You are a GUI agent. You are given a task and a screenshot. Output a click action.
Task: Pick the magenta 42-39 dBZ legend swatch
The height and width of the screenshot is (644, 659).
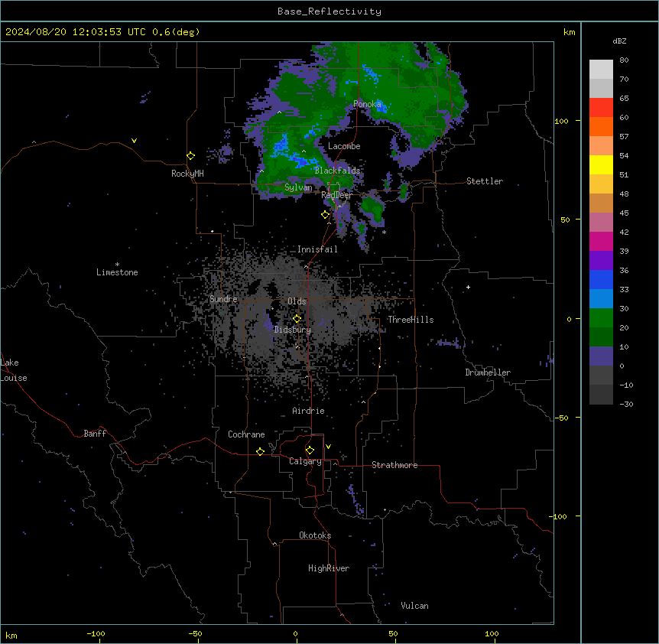click(x=601, y=242)
